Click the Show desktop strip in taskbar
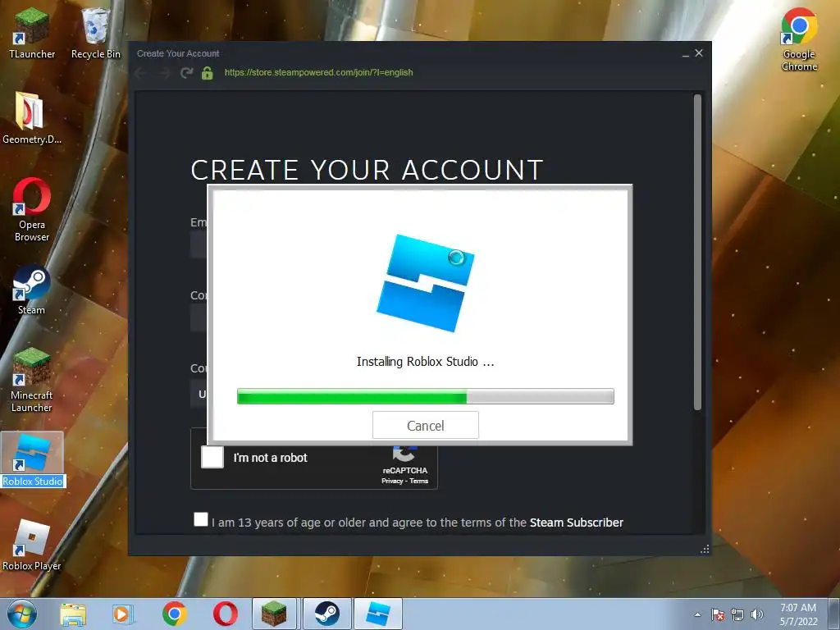Screen dimensions: 840x630 834,614
